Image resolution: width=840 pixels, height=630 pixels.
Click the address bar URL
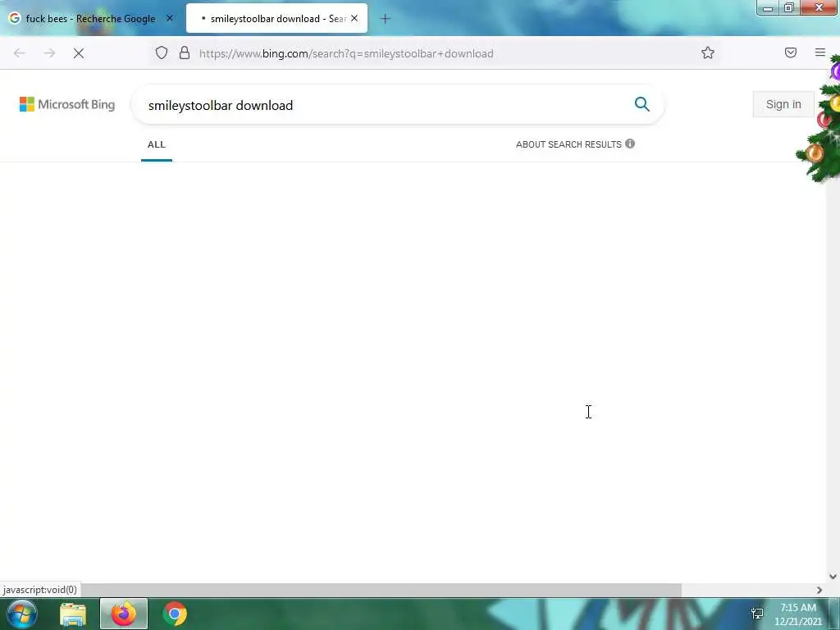pyautogui.click(x=346, y=53)
